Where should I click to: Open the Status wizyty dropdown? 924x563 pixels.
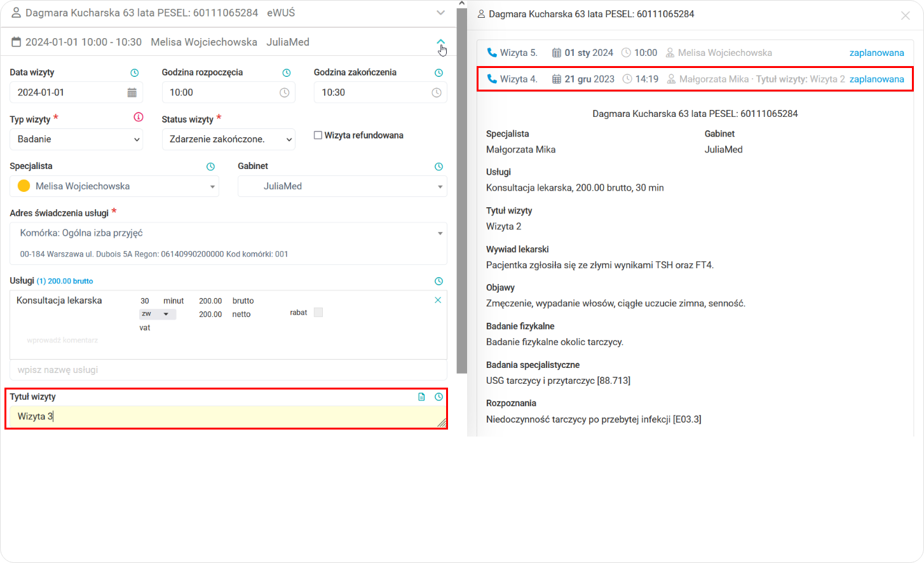coord(228,139)
